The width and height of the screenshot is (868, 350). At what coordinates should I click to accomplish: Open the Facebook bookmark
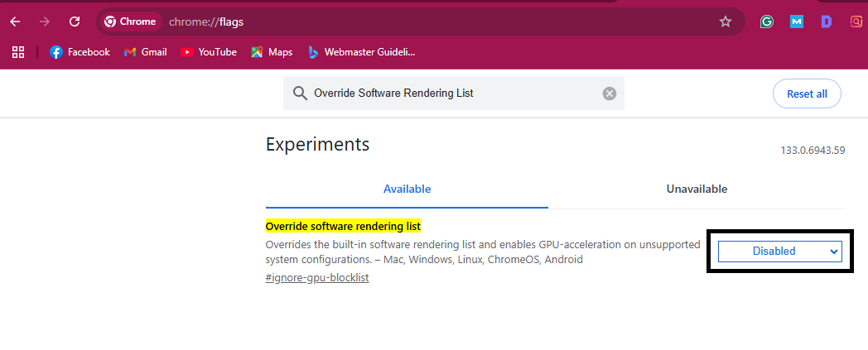tap(80, 52)
